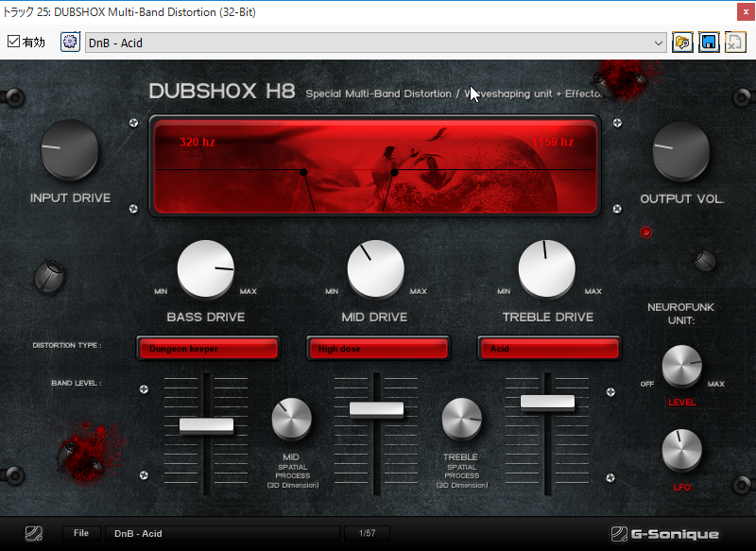Open the Dungeon keeper distortion type selector

click(208, 349)
